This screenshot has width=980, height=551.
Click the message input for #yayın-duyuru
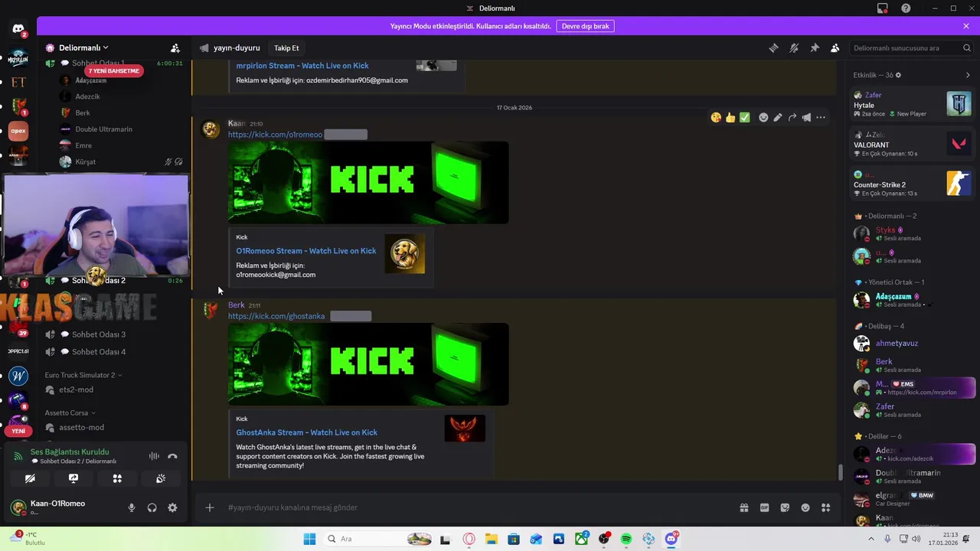(475, 507)
